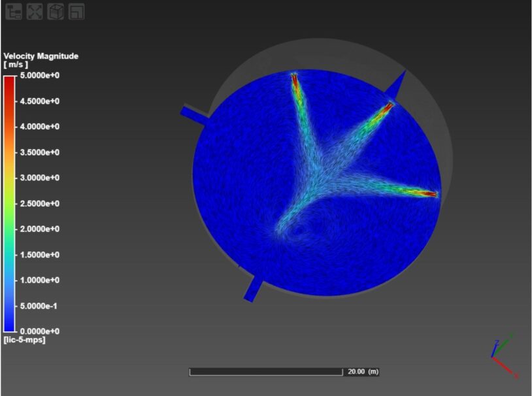The image size is (532, 396).
Task: Click the green Y axis of the triad
Action: coord(505,345)
